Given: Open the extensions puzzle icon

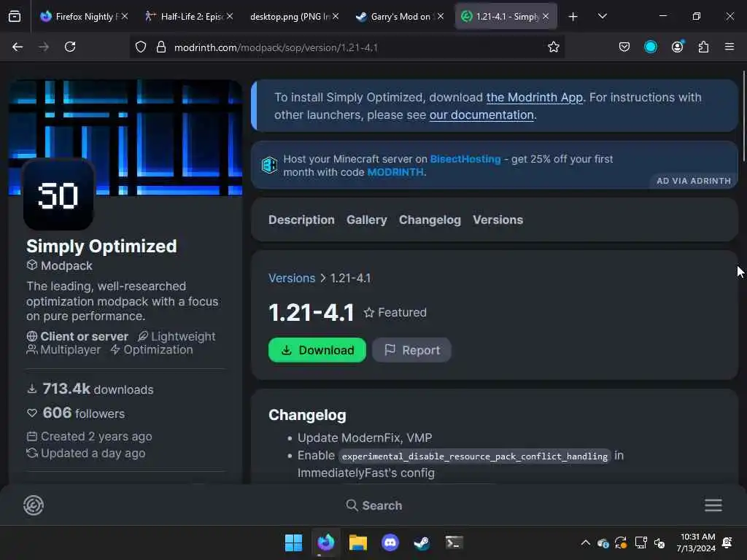Looking at the screenshot, I should pos(703,47).
